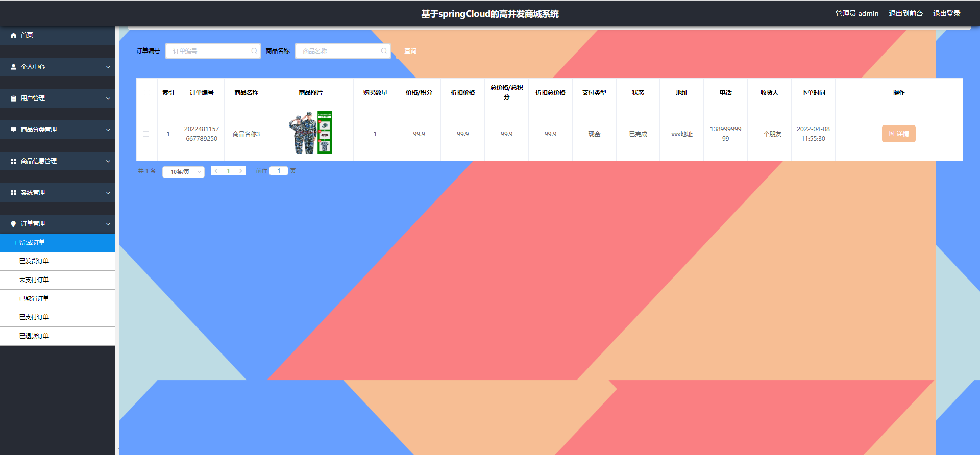This screenshot has width=980, height=455.
Task: Click the bulb icon for 订单管理
Action: pos(14,224)
